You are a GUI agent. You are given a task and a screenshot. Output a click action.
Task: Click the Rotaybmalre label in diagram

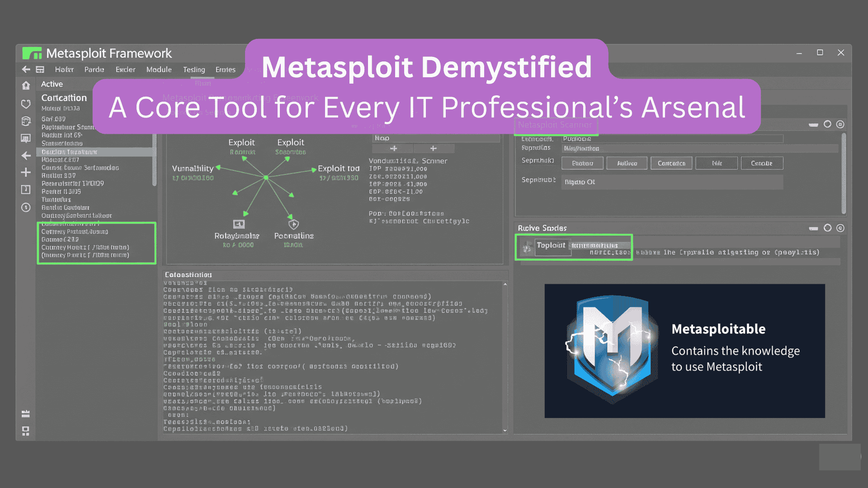pos(237,235)
